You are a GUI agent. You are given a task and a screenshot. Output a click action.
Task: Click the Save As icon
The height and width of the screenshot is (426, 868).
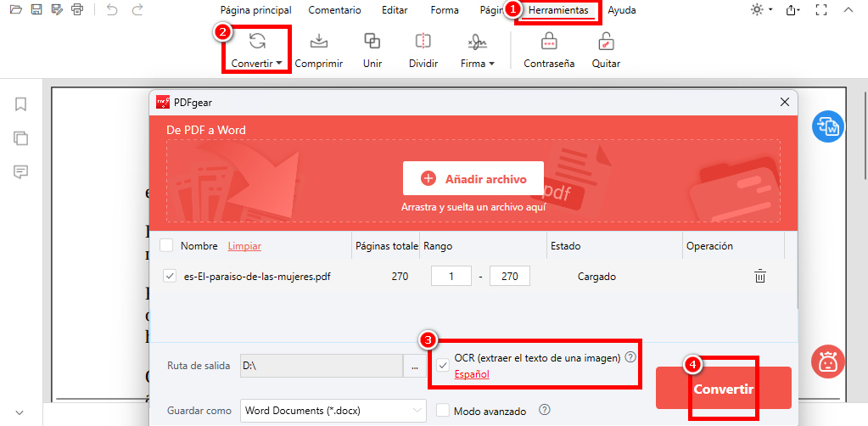point(56,9)
